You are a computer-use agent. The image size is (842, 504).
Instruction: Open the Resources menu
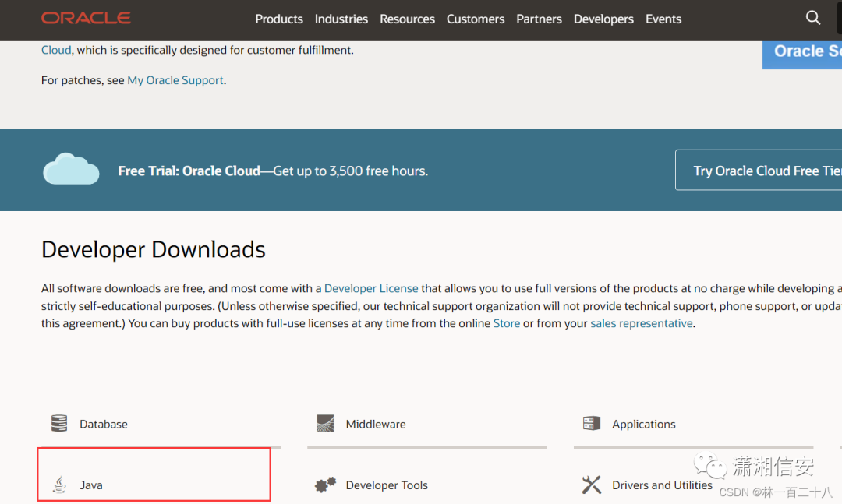click(407, 19)
